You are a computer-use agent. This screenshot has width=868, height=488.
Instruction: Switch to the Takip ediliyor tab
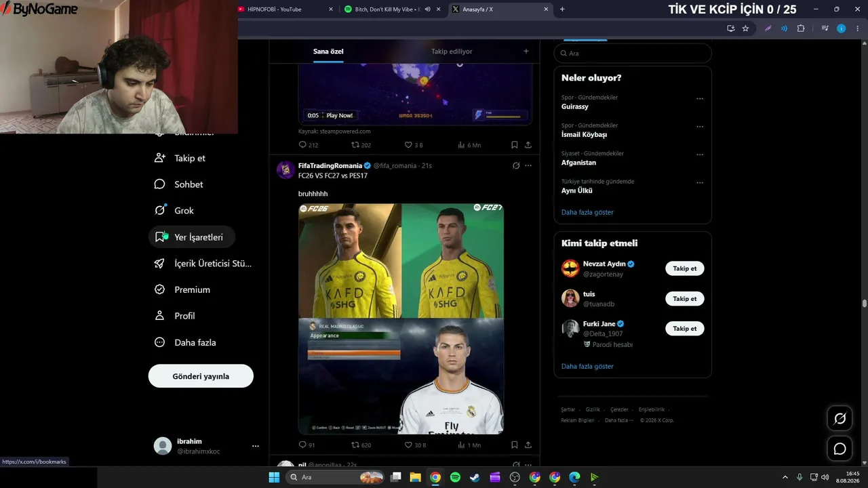click(x=452, y=52)
